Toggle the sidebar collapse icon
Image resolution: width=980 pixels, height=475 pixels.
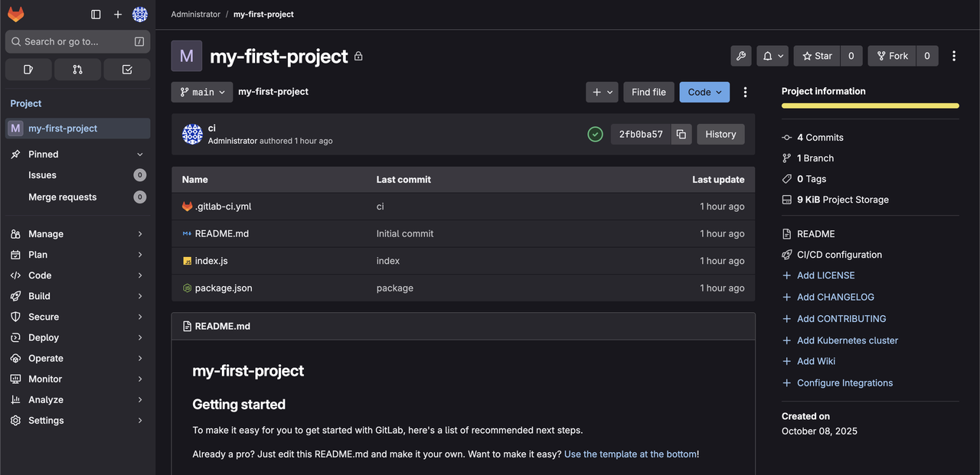pyautogui.click(x=96, y=15)
